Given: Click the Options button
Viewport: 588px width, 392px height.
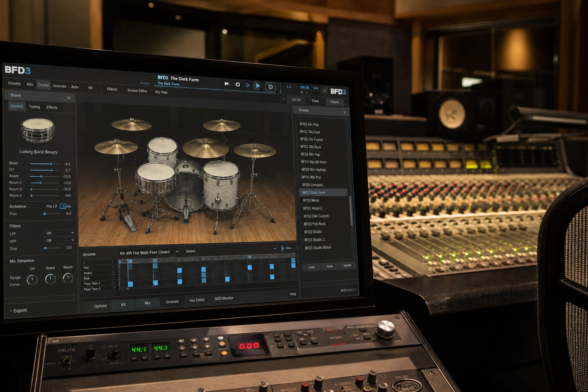Looking at the screenshot, I should [101, 306].
